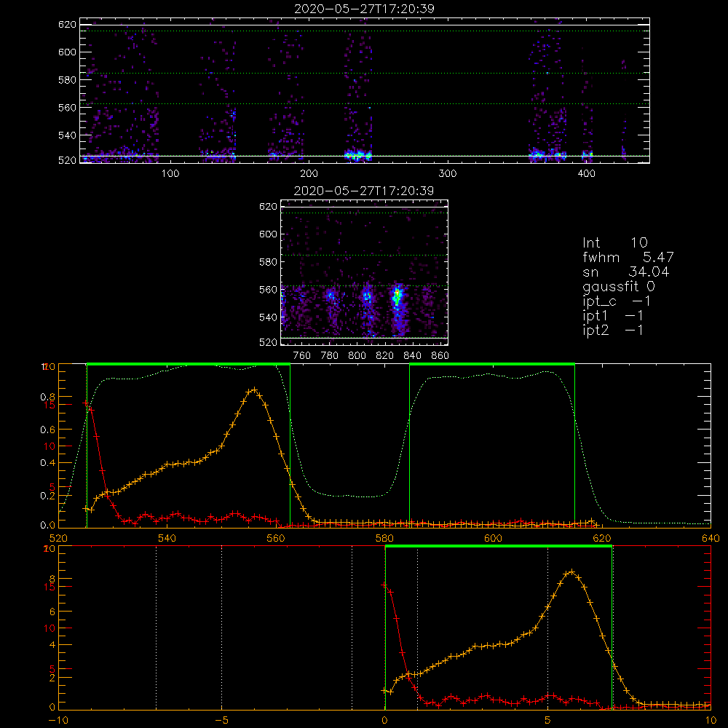Select the 'fwhm 5.47' readout text
Viewport: 728px width, 728px height.
(x=628, y=257)
